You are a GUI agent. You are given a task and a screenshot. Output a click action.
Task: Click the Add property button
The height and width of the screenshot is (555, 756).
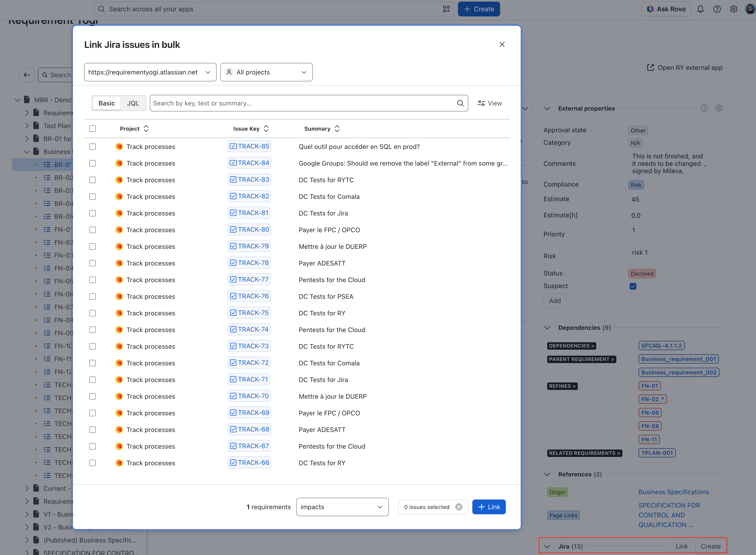554,301
